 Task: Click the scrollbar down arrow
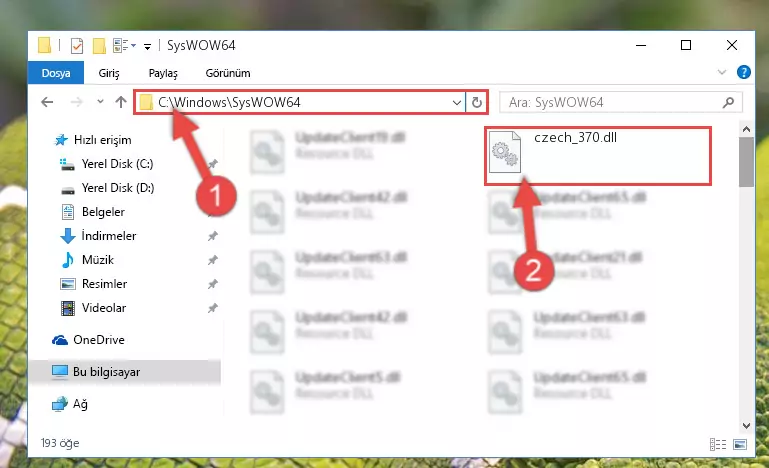tap(746, 426)
